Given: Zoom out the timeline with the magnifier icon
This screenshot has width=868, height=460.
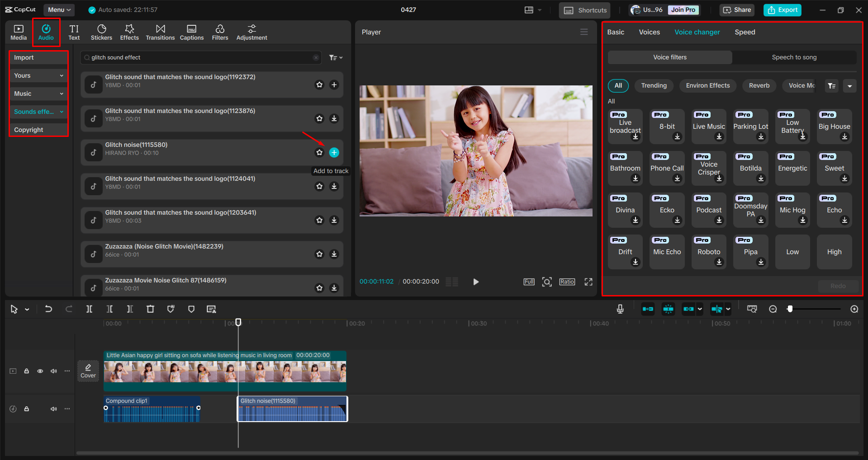Looking at the screenshot, I should [773, 309].
